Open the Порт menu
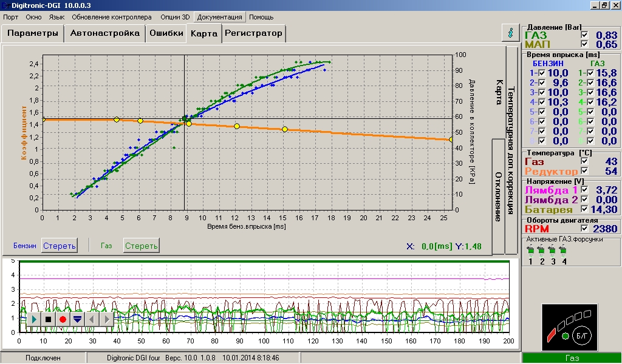 pyautogui.click(x=10, y=17)
